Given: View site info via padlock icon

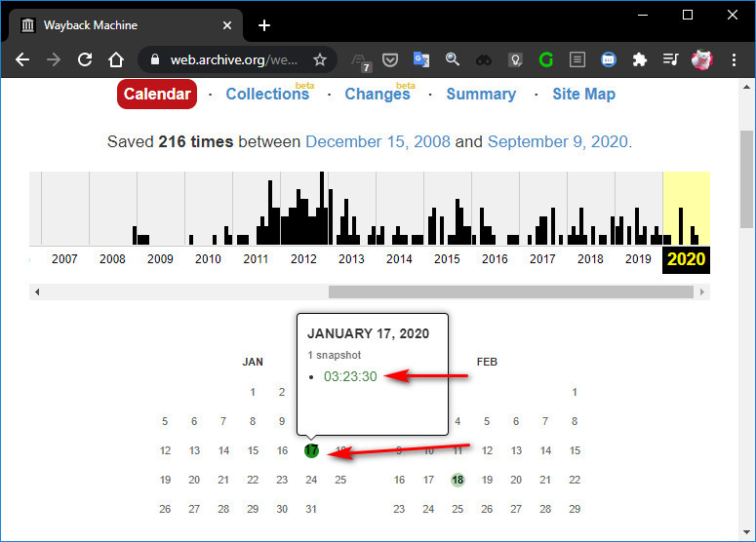Looking at the screenshot, I should tap(155, 59).
